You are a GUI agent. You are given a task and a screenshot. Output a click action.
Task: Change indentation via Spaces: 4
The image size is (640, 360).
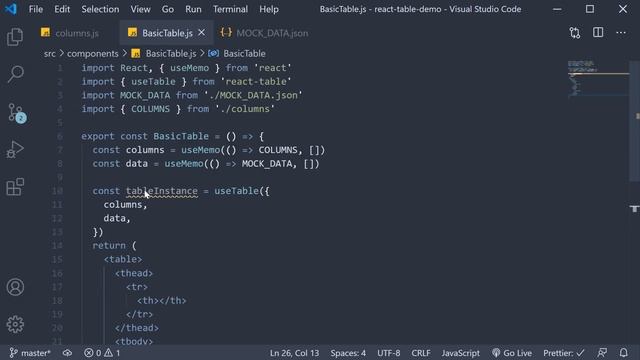[348, 353]
